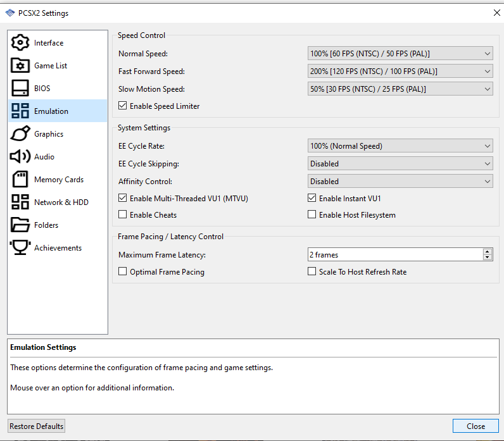Open Slow Motion Speed combo box
This screenshot has width=504, height=441.
[400, 89]
